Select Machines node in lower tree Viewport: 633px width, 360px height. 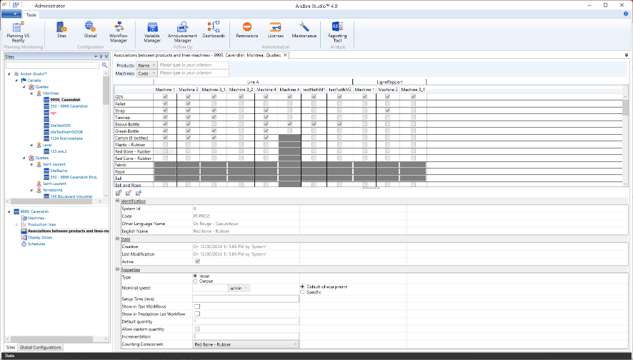pos(36,218)
